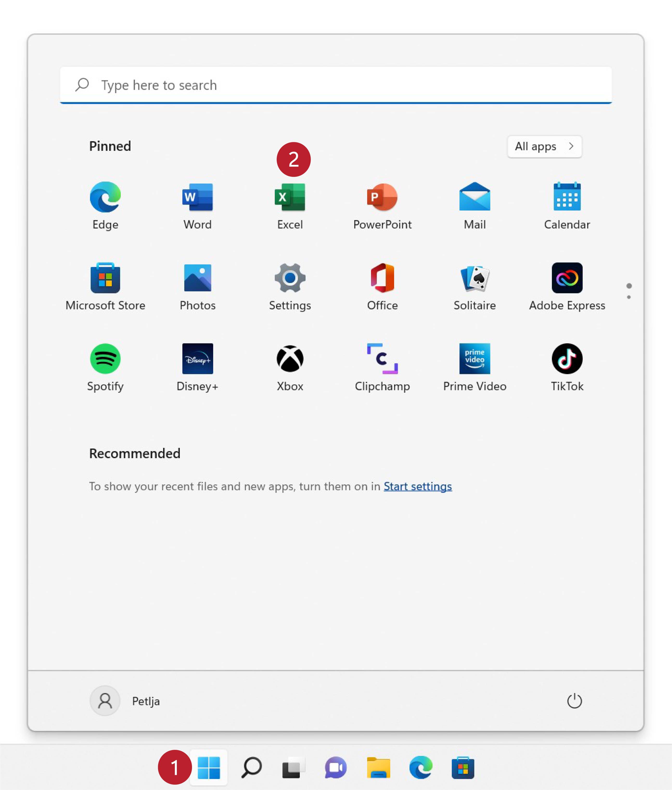This screenshot has width=672, height=790.
Task: Click the Type here to search box
Action: point(335,85)
